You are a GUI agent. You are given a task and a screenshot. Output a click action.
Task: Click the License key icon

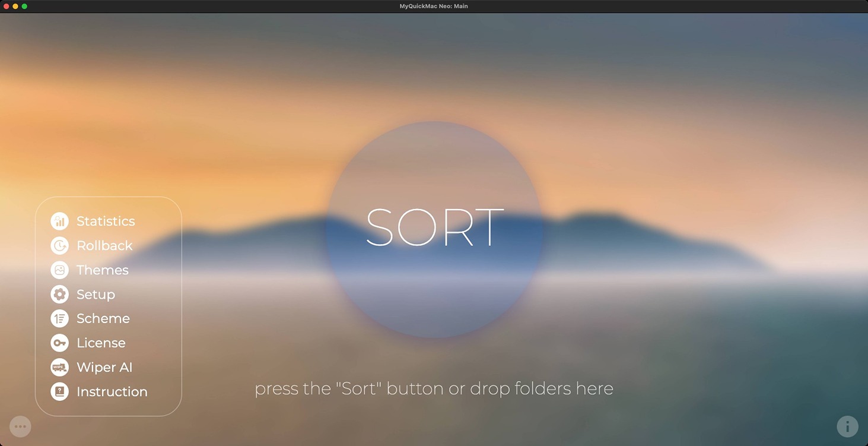[x=59, y=343]
